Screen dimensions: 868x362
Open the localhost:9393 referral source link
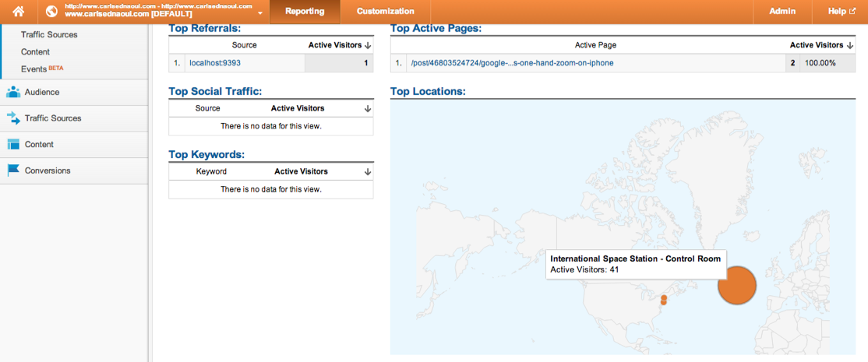tap(215, 63)
